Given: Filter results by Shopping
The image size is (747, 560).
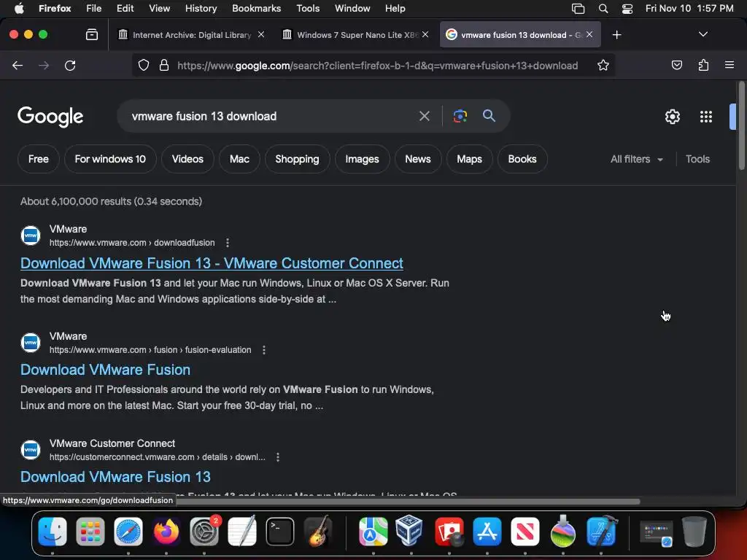Looking at the screenshot, I should 298,159.
